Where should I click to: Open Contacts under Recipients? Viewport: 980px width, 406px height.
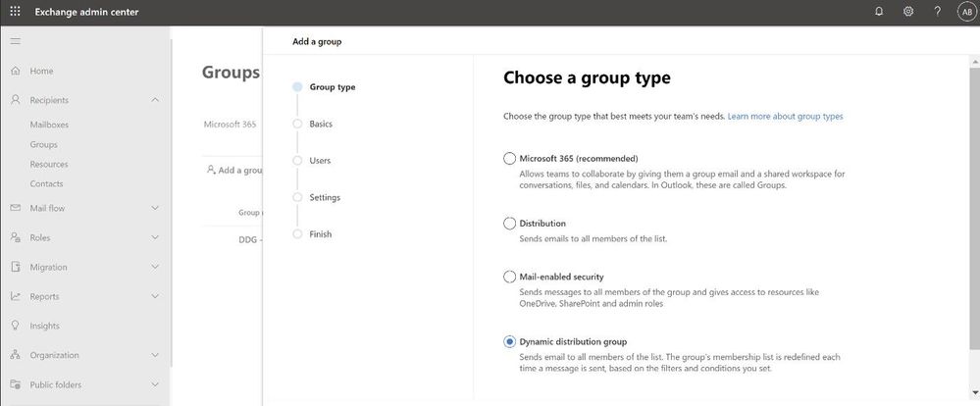tap(46, 183)
